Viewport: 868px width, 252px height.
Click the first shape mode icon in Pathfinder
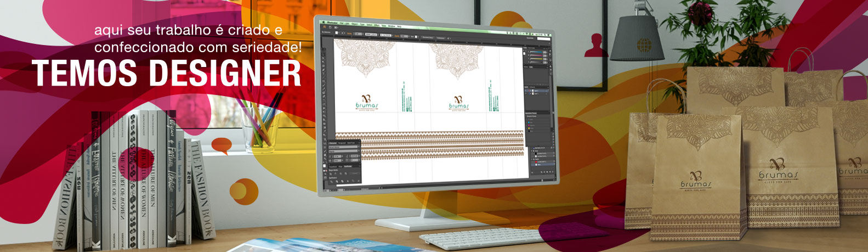331,173
